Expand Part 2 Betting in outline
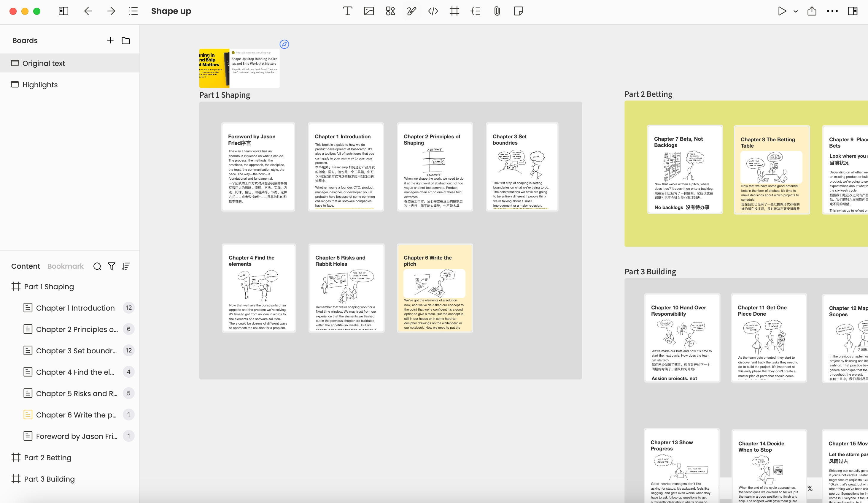This screenshot has width=868, height=503. click(47, 458)
